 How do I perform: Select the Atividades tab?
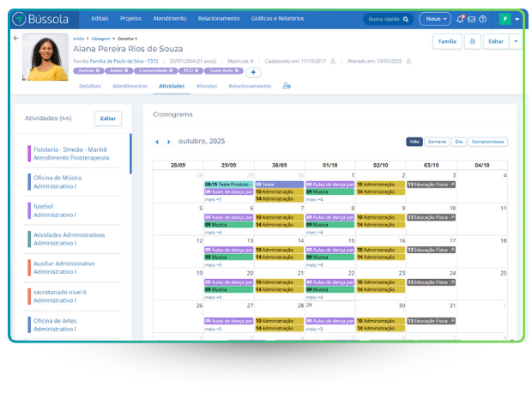click(172, 86)
